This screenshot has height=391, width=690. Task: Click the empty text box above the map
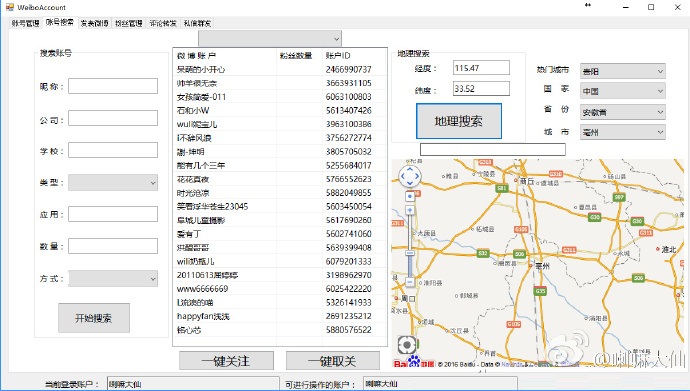493,149
